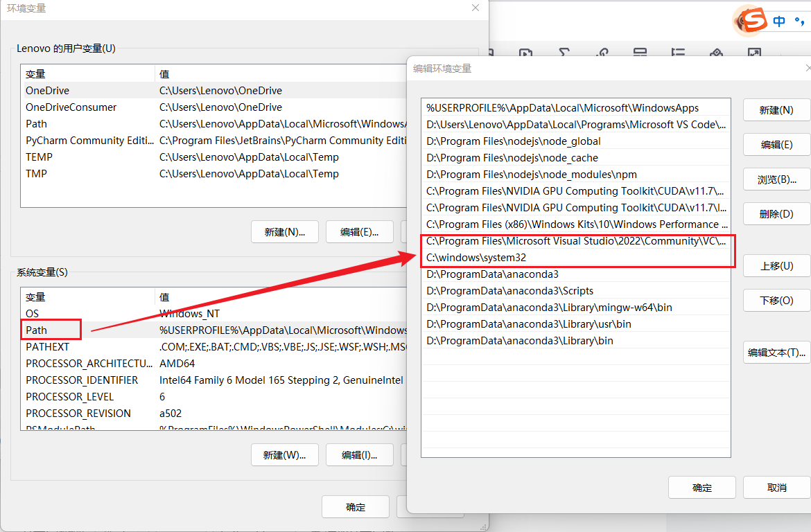
Task: Select the OneDriveConsumer user variable
Action: pyautogui.click(x=215, y=107)
